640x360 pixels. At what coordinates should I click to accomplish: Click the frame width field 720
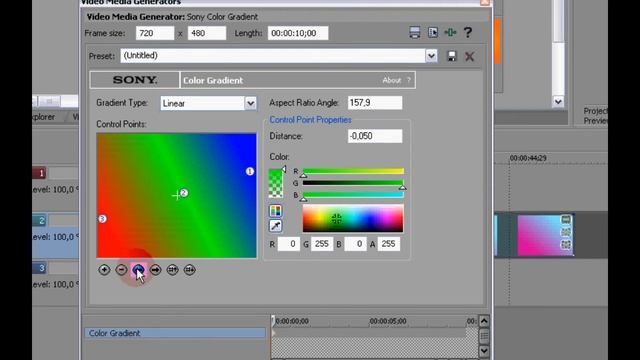pyautogui.click(x=155, y=33)
